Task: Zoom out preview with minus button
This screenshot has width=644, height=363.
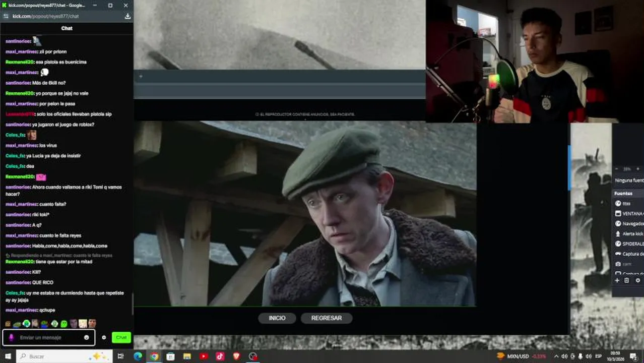Action: pyautogui.click(x=617, y=169)
